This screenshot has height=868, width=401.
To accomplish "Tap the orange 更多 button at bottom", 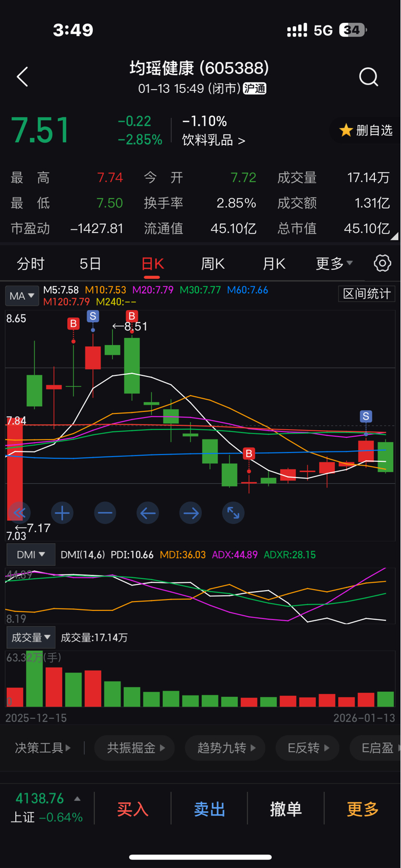I will [362, 809].
